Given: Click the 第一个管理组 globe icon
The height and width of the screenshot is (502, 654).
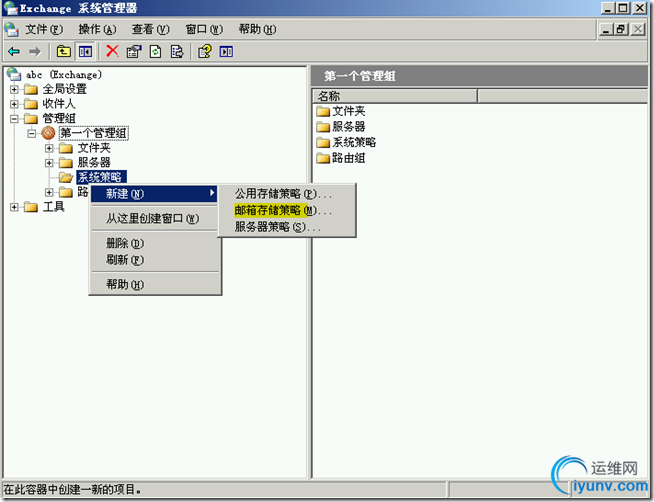Looking at the screenshot, I should [48, 133].
